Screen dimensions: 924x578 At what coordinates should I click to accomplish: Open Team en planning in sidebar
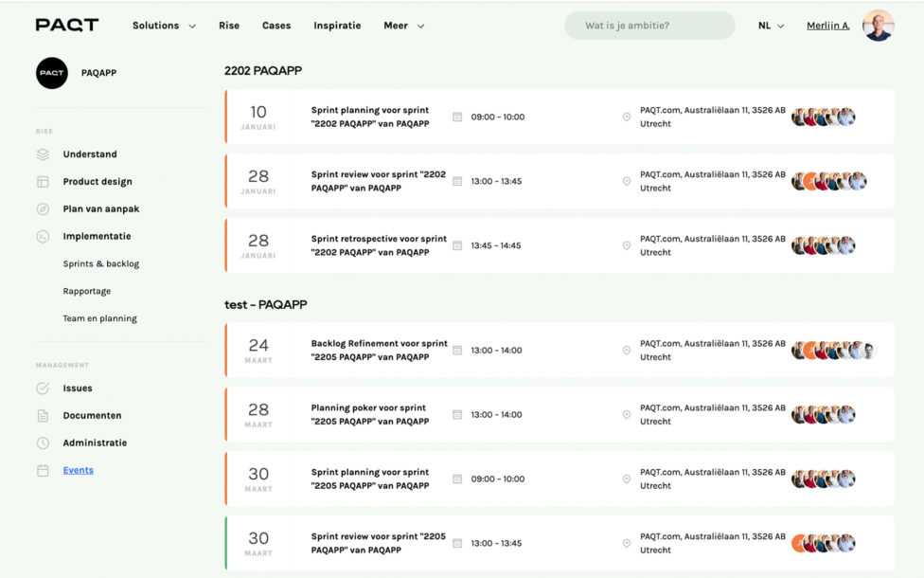(99, 318)
